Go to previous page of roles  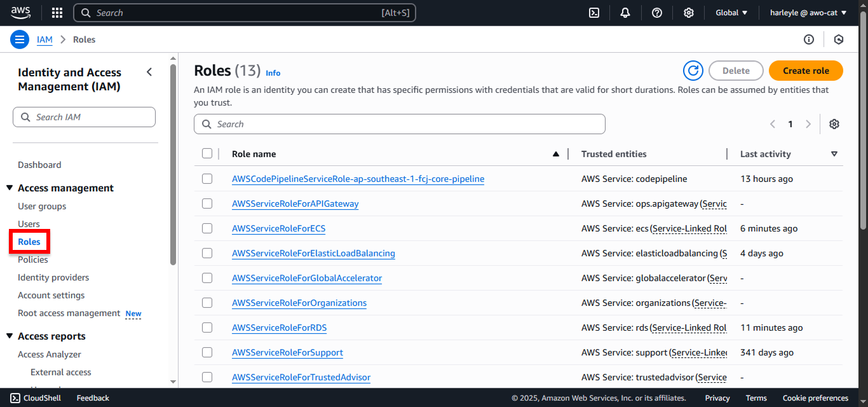coord(773,124)
